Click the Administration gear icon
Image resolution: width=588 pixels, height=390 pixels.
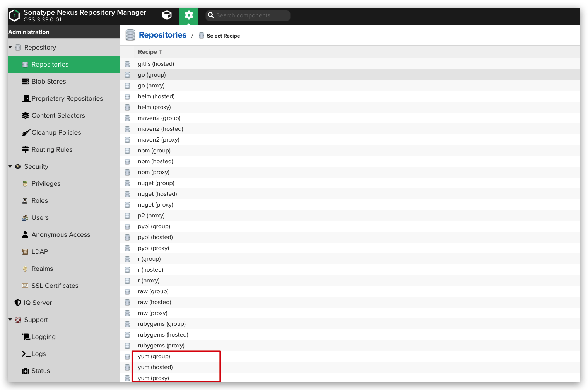(x=189, y=15)
